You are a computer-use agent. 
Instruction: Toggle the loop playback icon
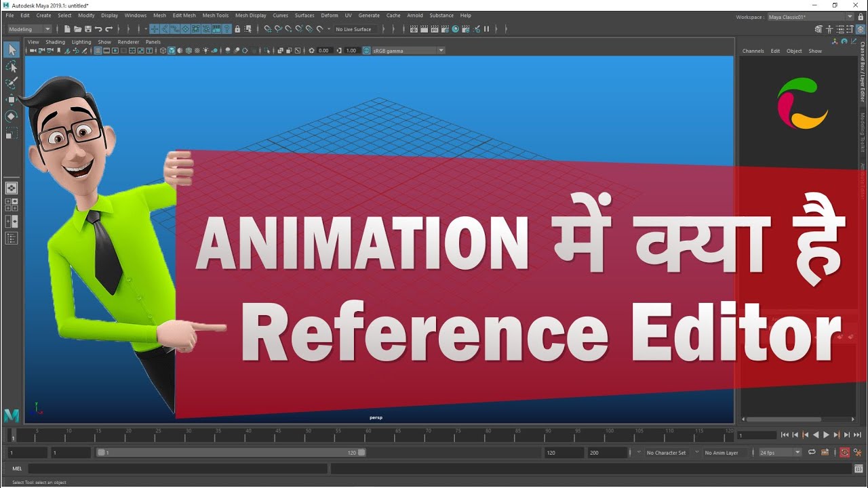(812, 452)
